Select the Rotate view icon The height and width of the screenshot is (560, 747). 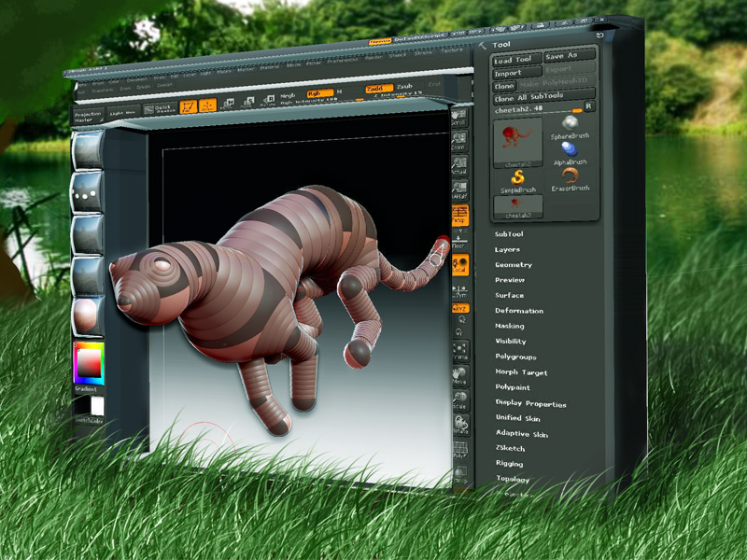tap(460, 426)
